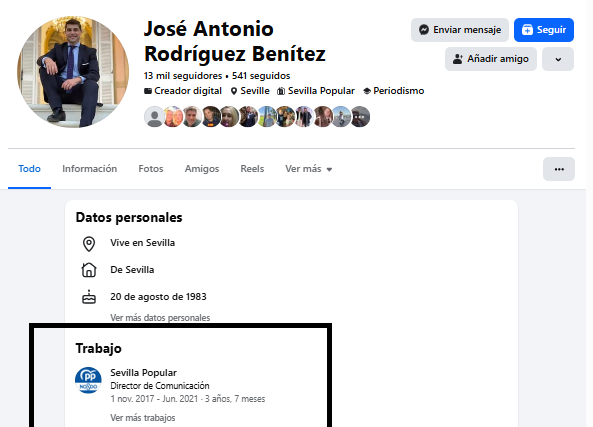Click the De Sevilla text
Image resolution: width=593 pixels, height=427 pixels.
pos(132,270)
